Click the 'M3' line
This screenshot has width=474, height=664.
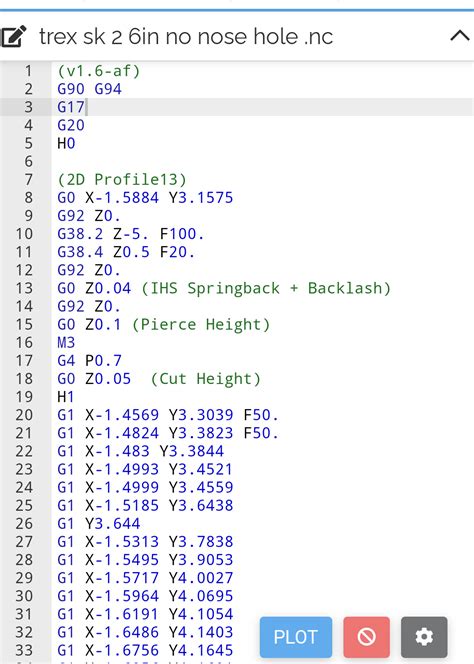coord(66,343)
